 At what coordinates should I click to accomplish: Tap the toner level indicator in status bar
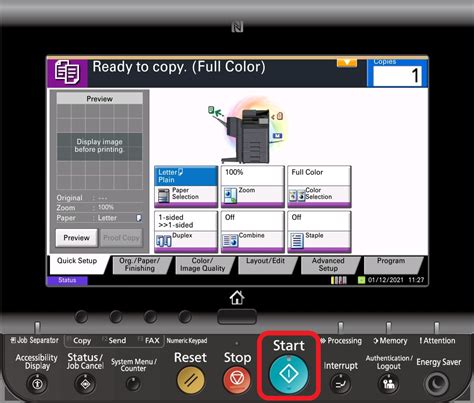click(x=339, y=280)
